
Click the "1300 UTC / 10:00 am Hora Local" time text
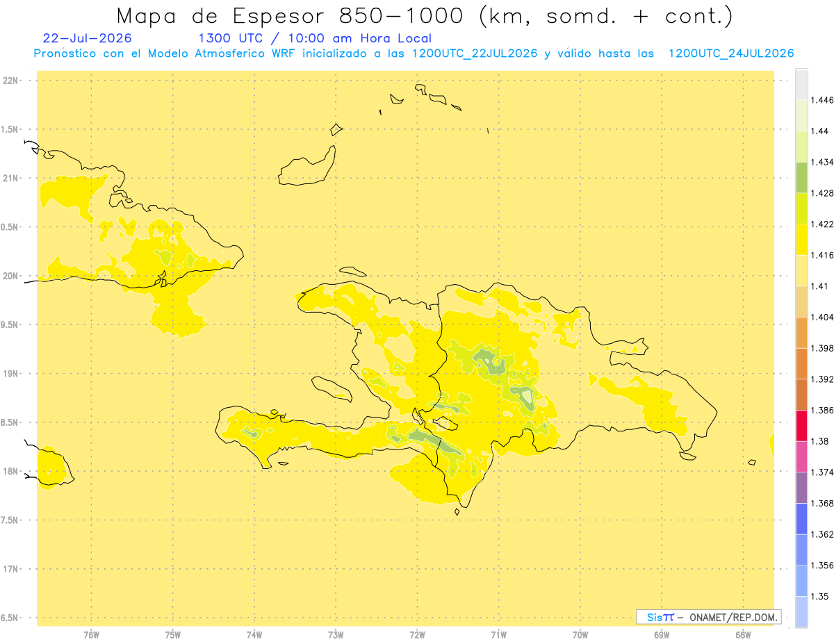315,38
